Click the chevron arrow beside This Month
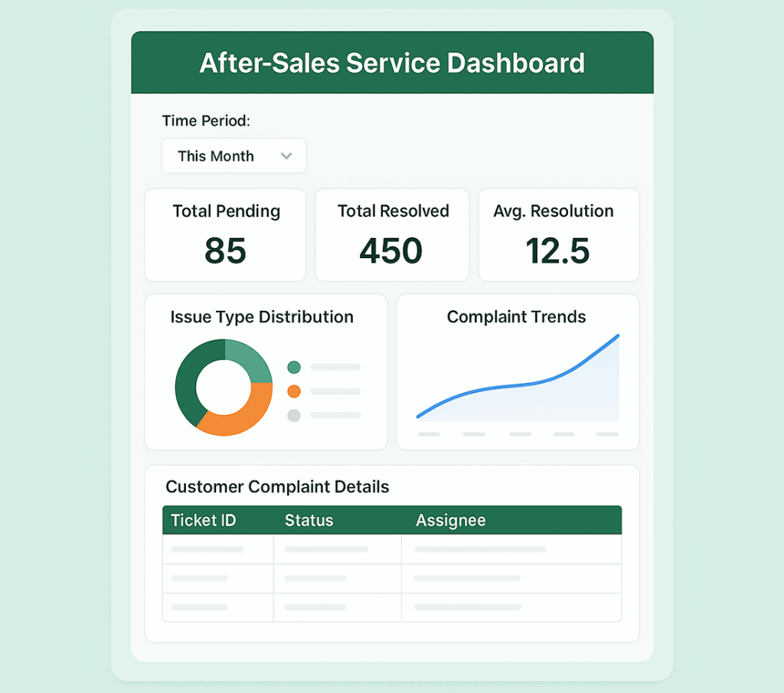784x693 pixels. (x=286, y=156)
